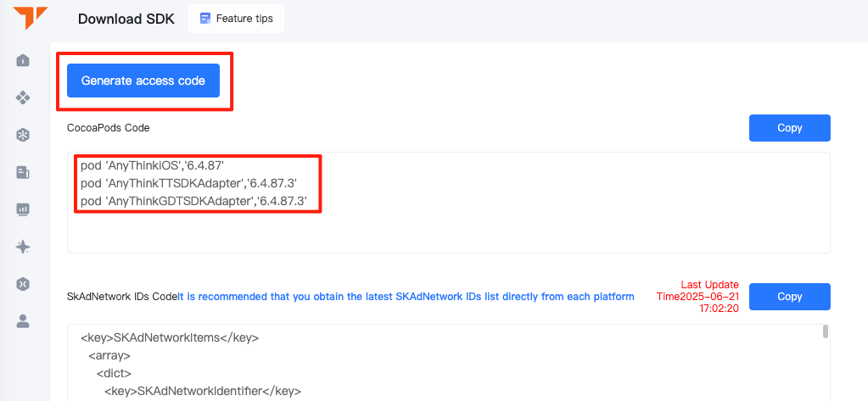
Task: Click the blue SKAdNetwork IDs recommendation text
Action: 406,297
